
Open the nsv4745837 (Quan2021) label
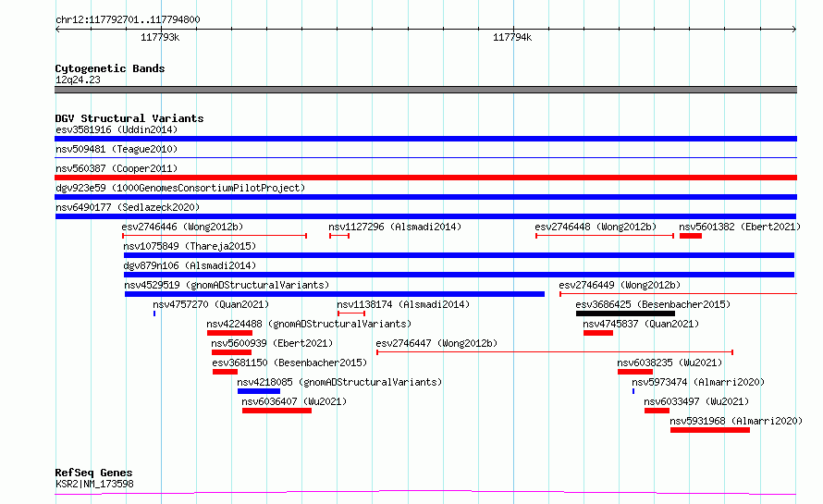coord(641,324)
